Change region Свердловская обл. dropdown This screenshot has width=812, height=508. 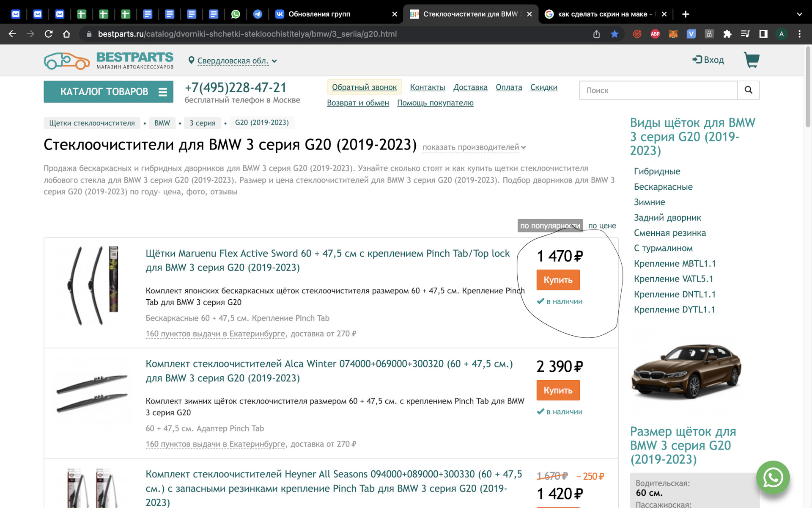(233, 61)
